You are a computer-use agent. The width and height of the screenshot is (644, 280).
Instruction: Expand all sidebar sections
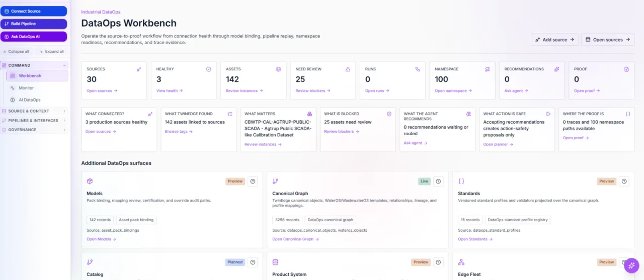51,51
